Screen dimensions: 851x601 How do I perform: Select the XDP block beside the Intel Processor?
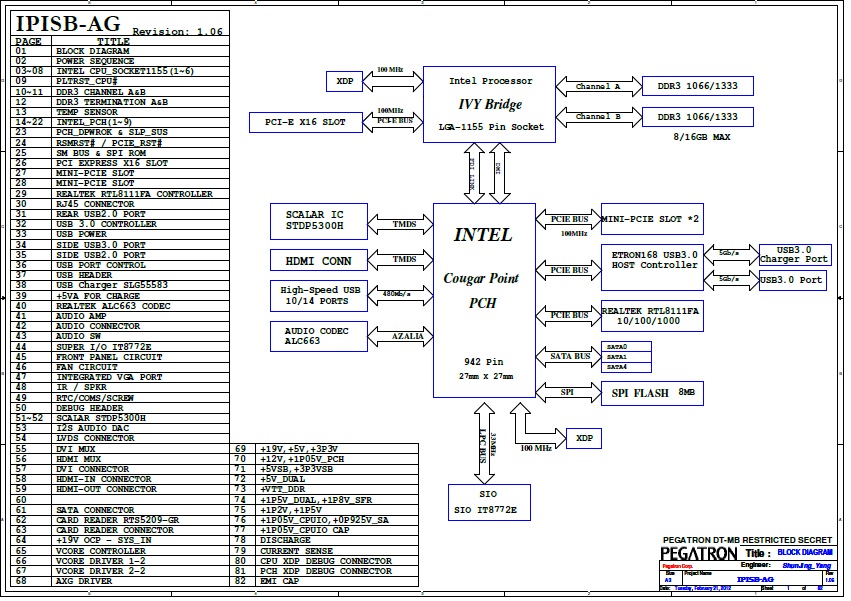pyautogui.click(x=345, y=81)
